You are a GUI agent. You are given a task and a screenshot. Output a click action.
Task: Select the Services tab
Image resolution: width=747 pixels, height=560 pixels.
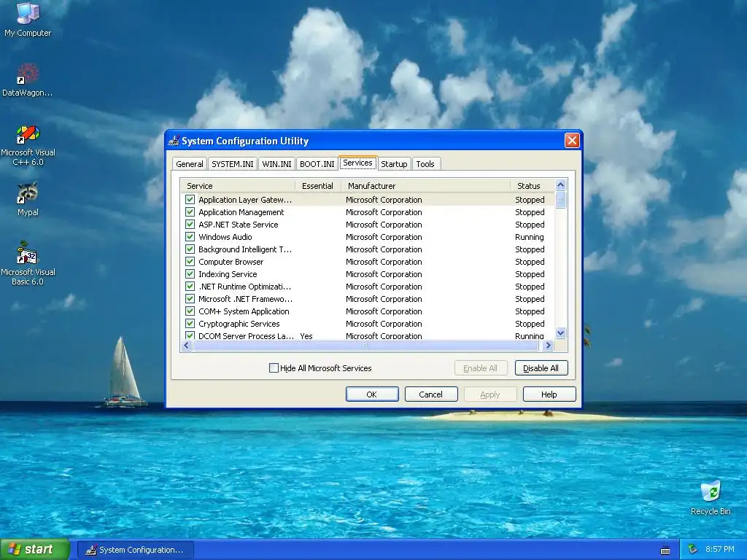[x=357, y=163]
